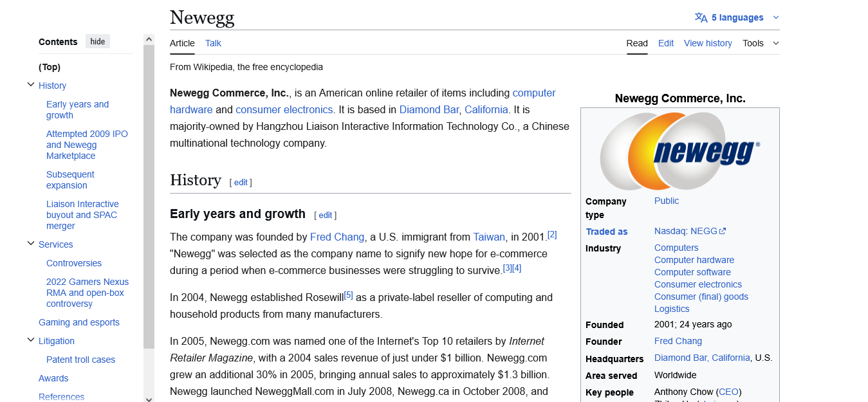Open the NEGG external link icon
Image resolution: width=868 pixels, height=402 pixels.
723,232
